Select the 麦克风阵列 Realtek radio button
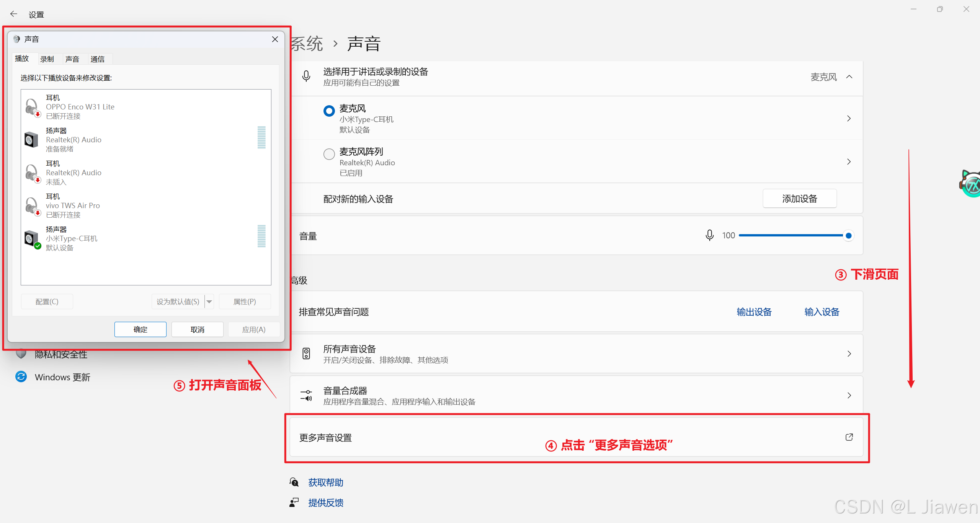The height and width of the screenshot is (523, 980). (x=329, y=154)
